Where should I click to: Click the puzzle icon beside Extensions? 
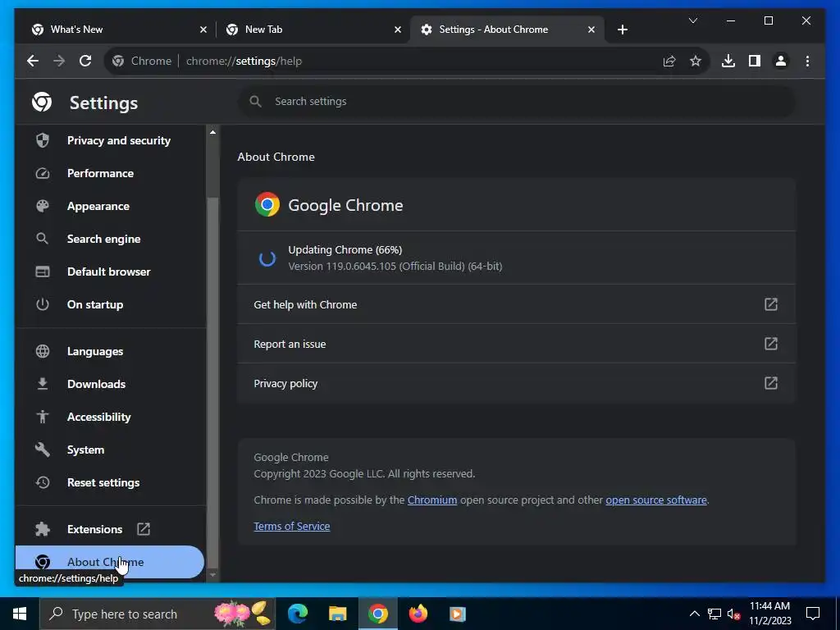click(x=43, y=529)
